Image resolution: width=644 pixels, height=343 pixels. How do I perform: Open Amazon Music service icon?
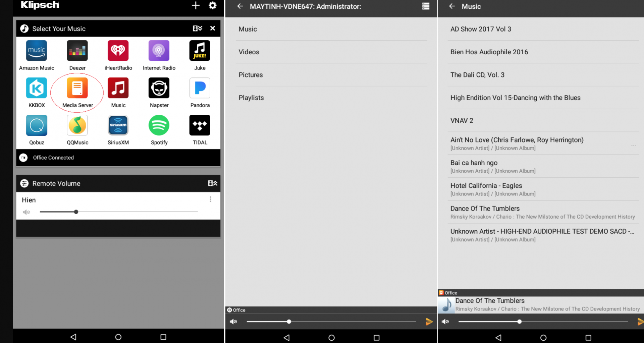pos(37,51)
